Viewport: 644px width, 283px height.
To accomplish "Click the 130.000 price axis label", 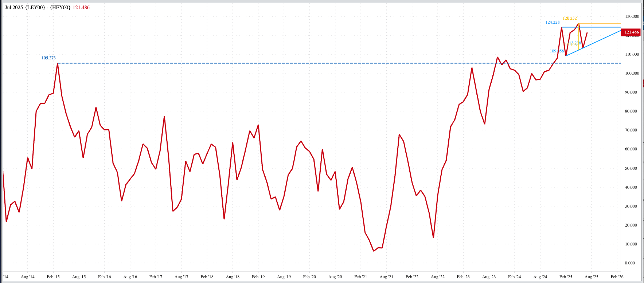I will pyautogui.click(x=632, y=16).
